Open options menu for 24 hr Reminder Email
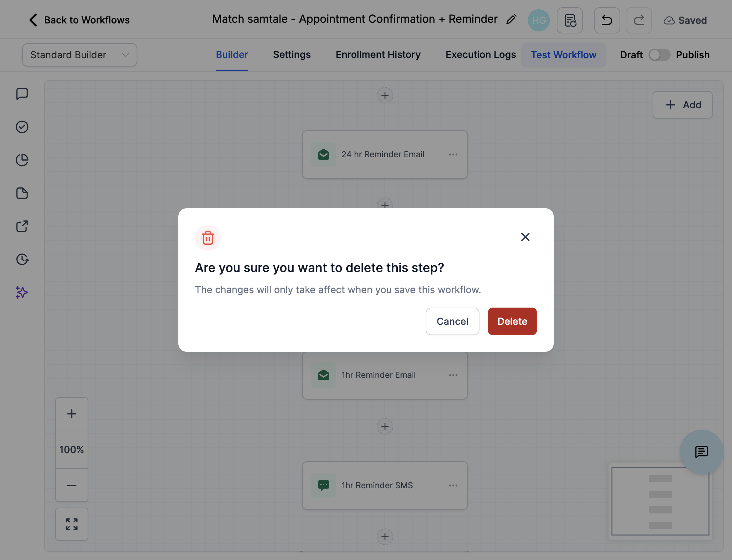This screenshot has height=560, width=732. tap(453, 154)
